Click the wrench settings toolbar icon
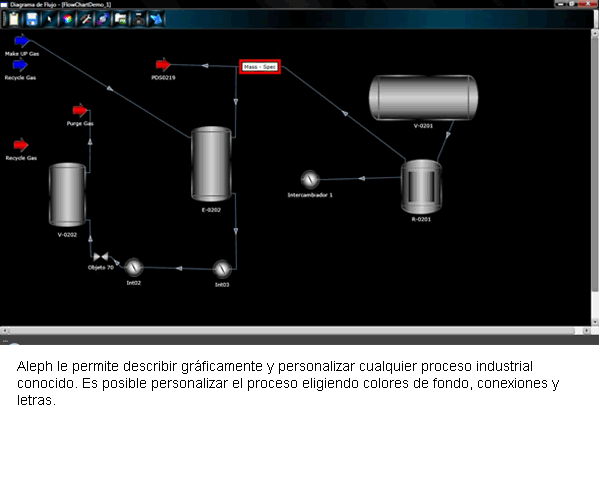 point(85,18)
